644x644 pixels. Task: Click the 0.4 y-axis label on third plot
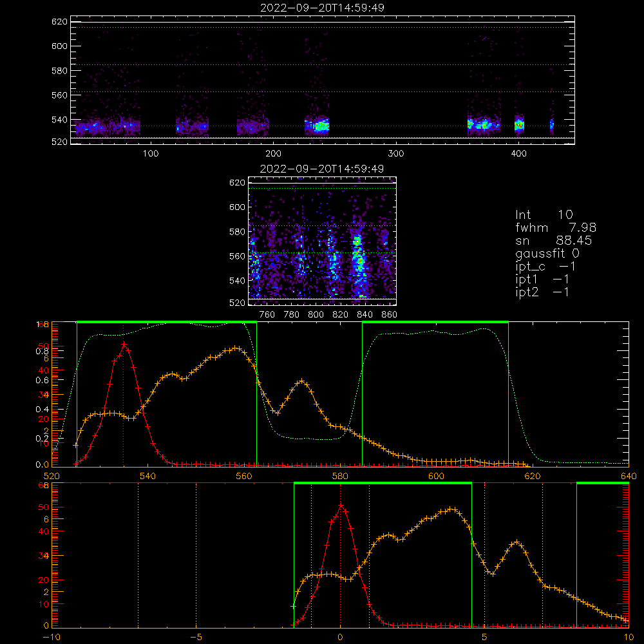coord(43,410)
